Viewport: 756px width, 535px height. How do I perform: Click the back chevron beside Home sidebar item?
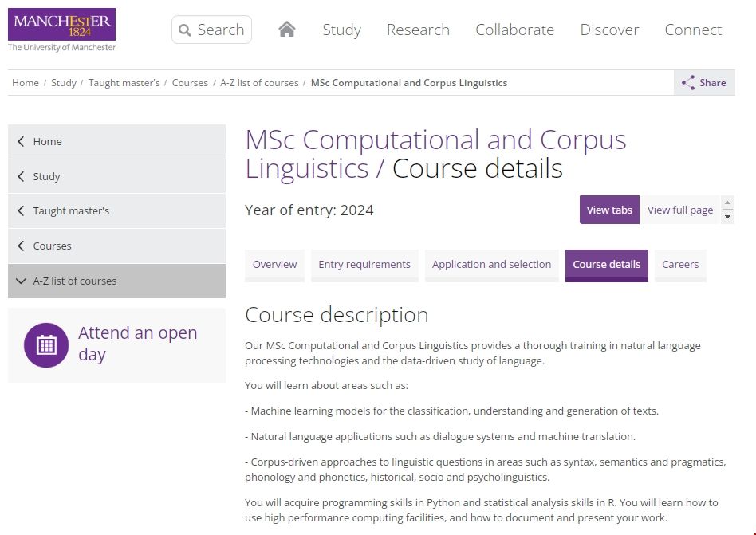pyautogui.click(x=21, y=141)
